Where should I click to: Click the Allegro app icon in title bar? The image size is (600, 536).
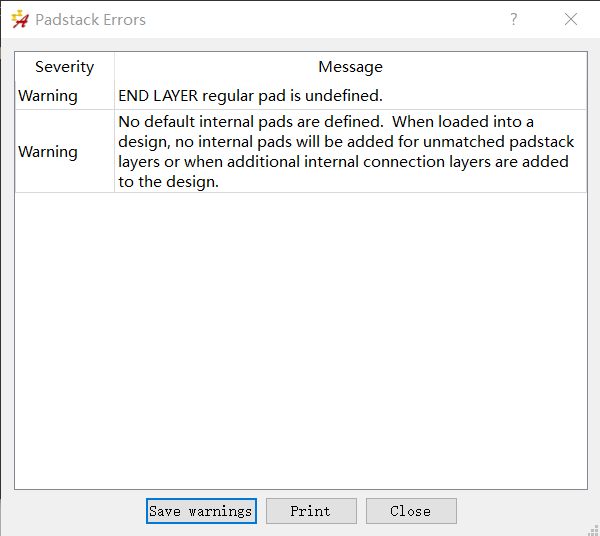tap(20, 20)
